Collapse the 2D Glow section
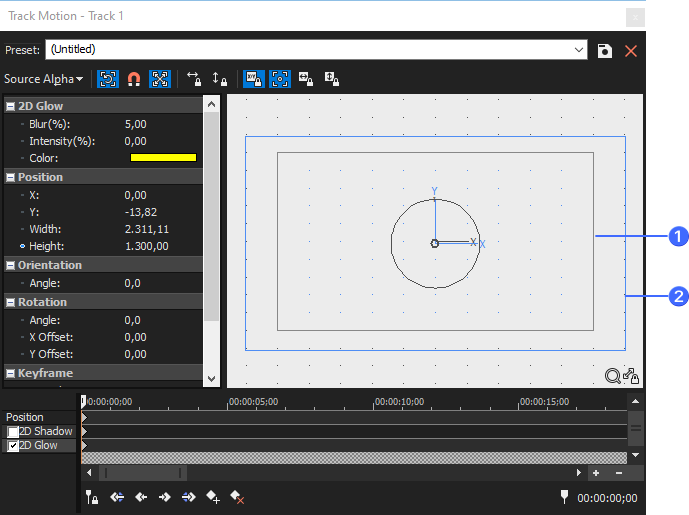689x515 pixels. click(10, 106)
